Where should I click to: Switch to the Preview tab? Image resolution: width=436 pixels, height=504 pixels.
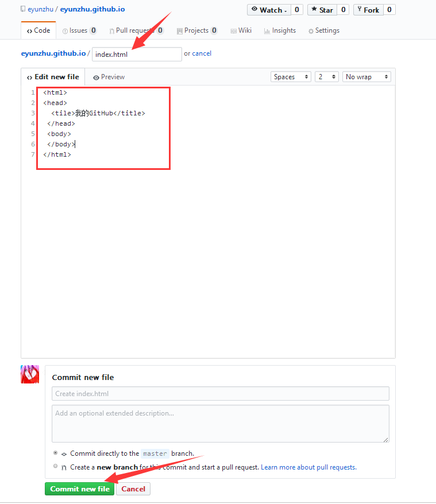109,77
